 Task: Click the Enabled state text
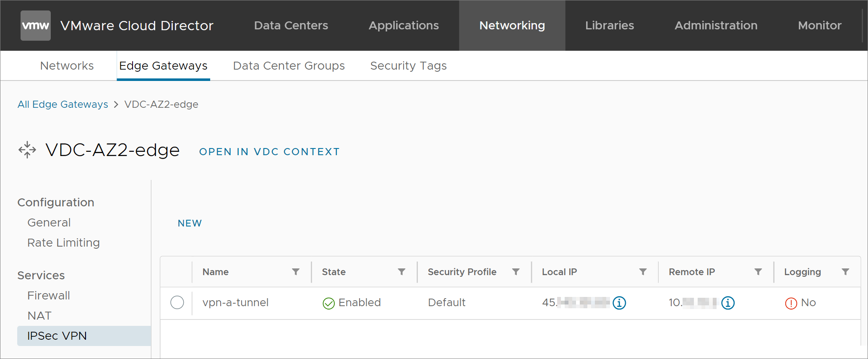pyautogui.click(x=360, y=303)
